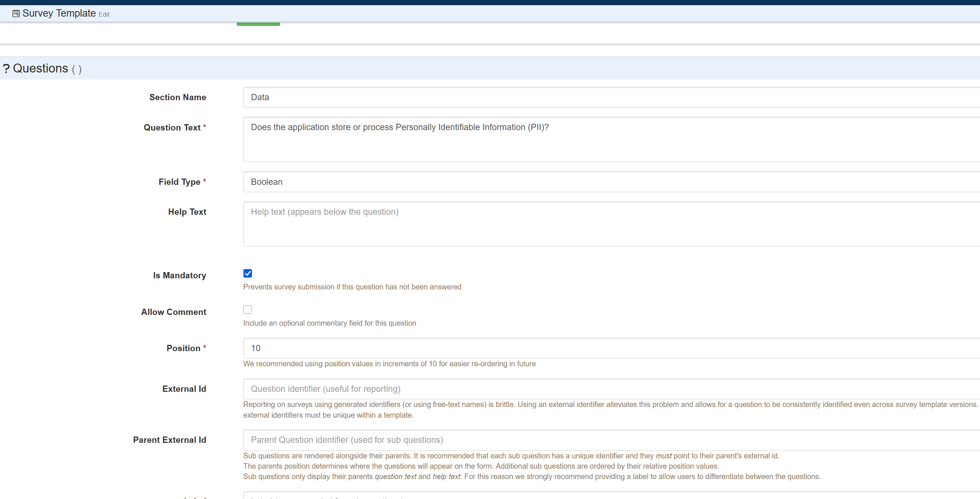Screen dimensions: 980x499
Task: Toggle the checked blue mandatory checkbox off
Action: pos(247,273)
